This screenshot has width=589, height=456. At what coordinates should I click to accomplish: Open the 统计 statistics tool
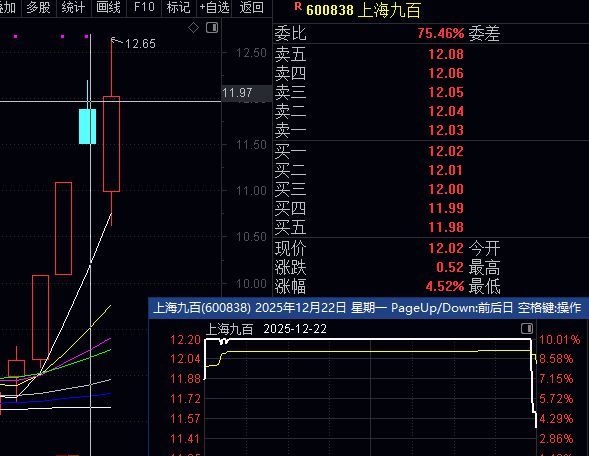click(x=73, y=8)
